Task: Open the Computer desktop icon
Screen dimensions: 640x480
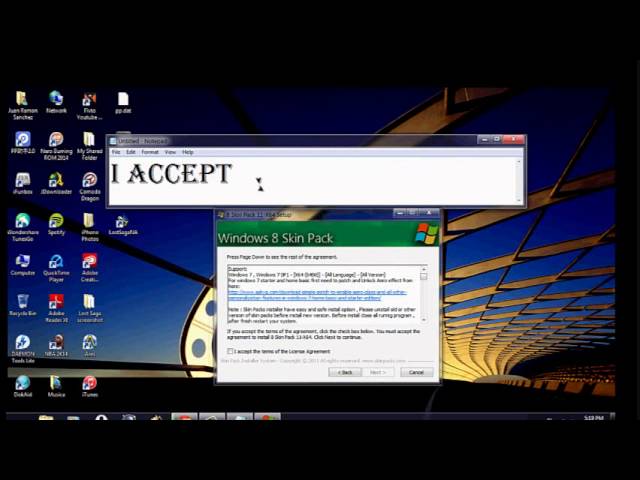Action: pos(22,264)
